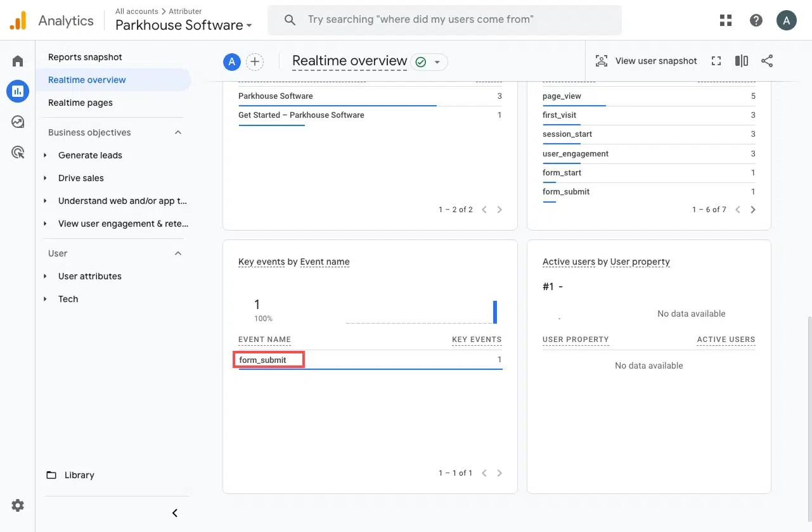The image size is (812, 532).
Task: Open Admin settings gear
Action: coord(17,505)
